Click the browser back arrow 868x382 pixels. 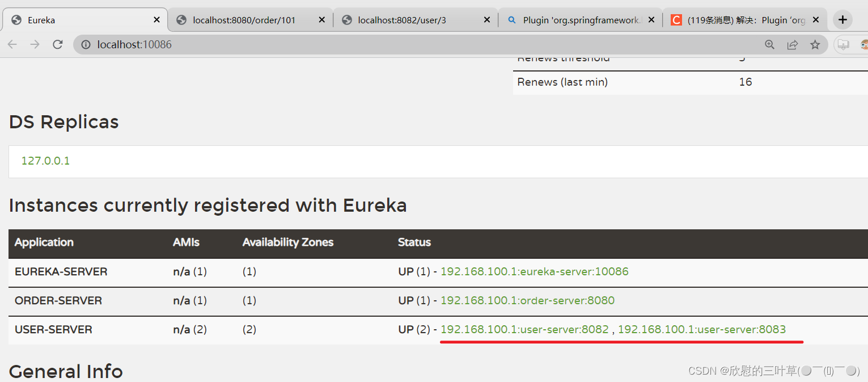pos(12,44)
